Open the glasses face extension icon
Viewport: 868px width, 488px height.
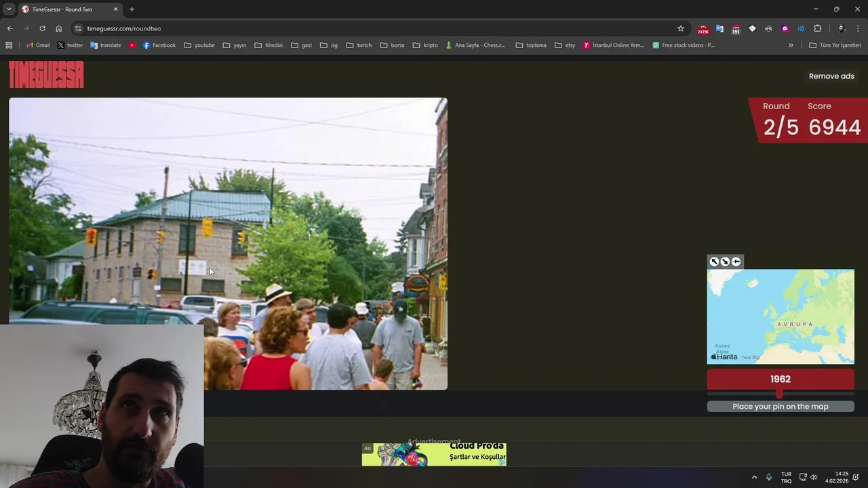click(x=768, y=28)
